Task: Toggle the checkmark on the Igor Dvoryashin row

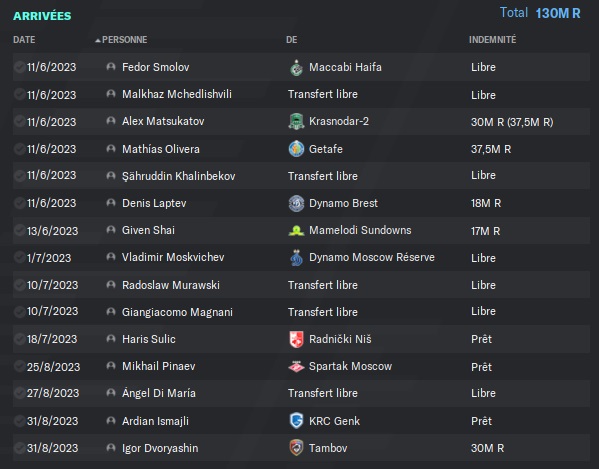Action: (19, 448)
